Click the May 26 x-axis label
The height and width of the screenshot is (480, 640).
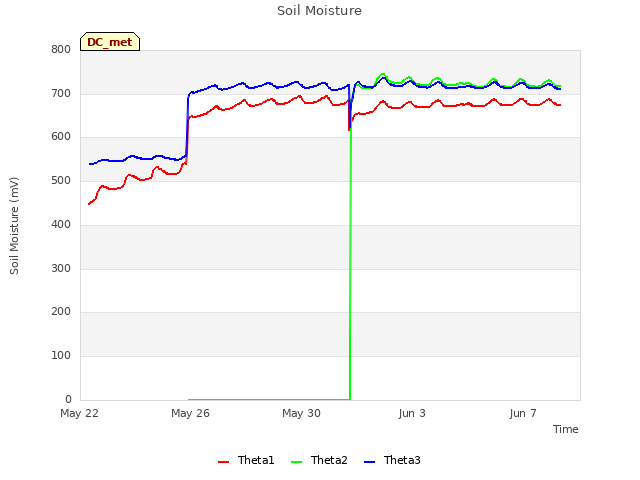(190, 413)
